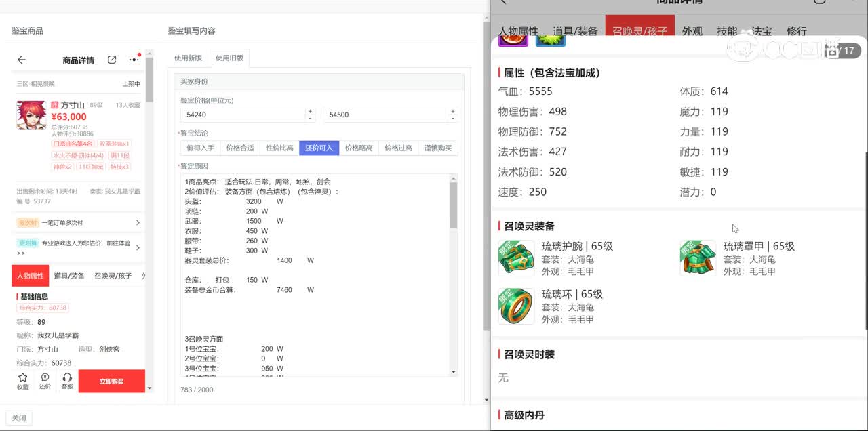
Task: Switch to the 使用新版 tab
Action: [189, 58]
